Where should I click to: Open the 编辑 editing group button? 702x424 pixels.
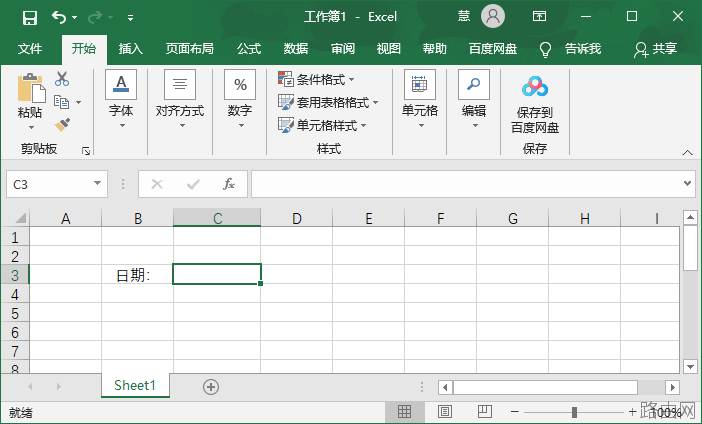(474, 99)
